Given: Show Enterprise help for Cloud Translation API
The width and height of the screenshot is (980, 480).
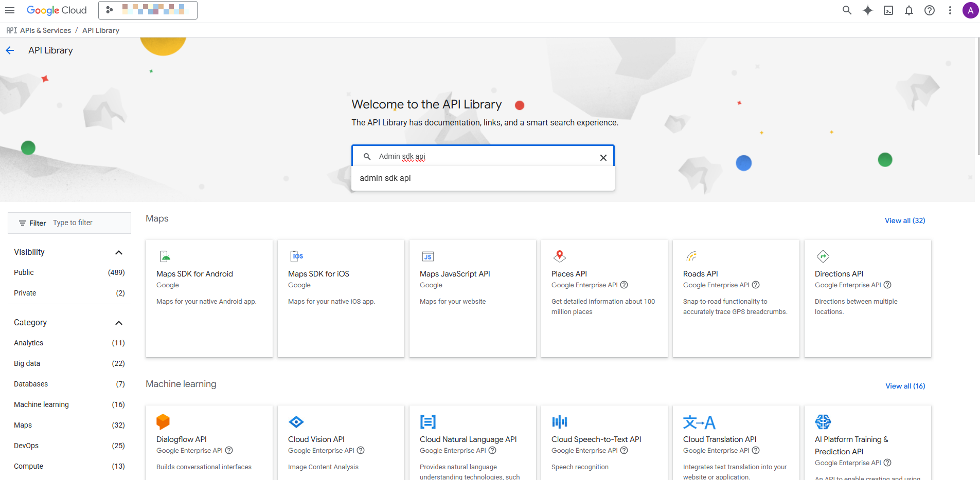Looking at the screenshot, I should point(756,450).
